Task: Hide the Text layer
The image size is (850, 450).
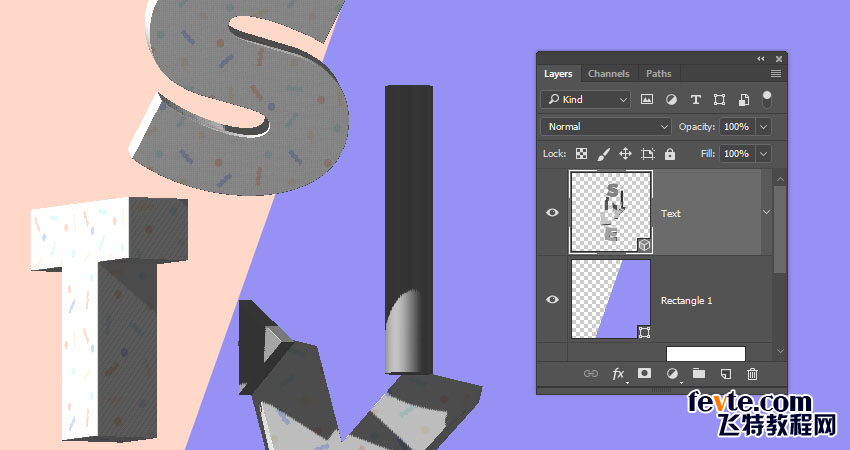Action: click(552, 213)
